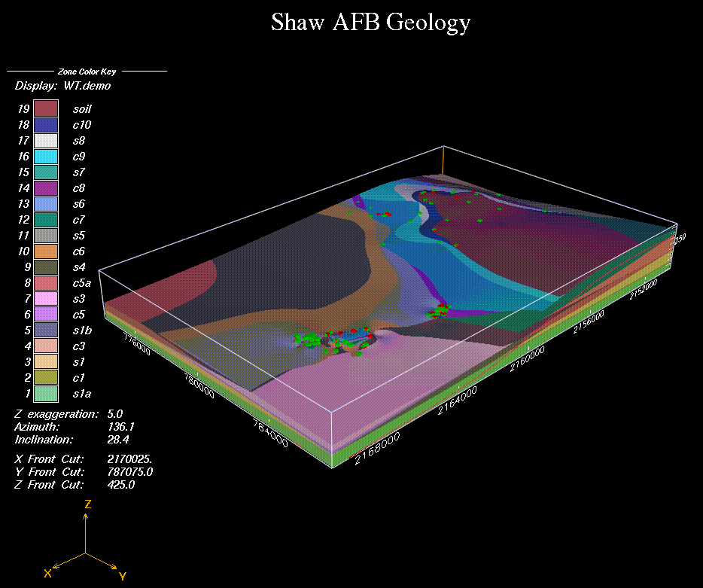The height and width of the screenshot is (588, 703).
Task: Pick the olive c1 color swatch
Action: (x=46, y=378)
